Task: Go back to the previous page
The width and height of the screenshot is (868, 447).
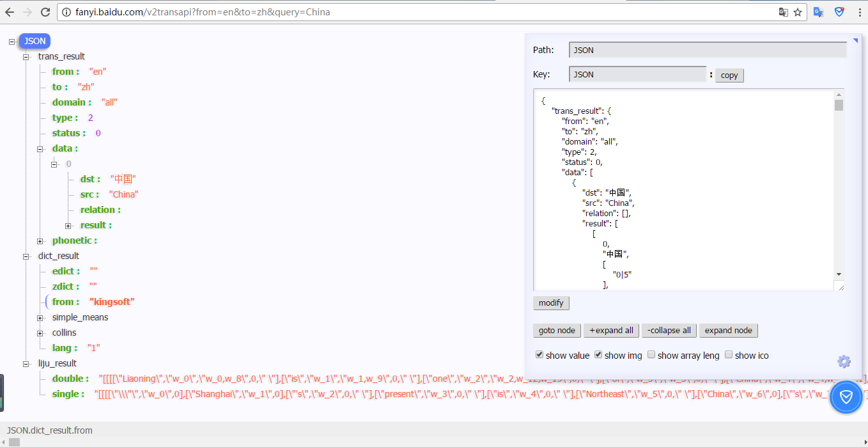Action: tap(10, 12)
